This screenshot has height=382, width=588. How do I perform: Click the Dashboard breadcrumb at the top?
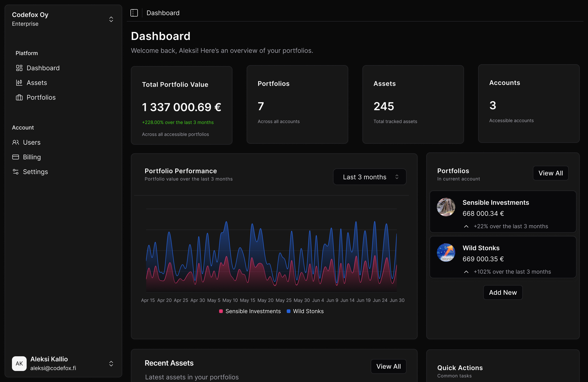click(x=163, y=13)
